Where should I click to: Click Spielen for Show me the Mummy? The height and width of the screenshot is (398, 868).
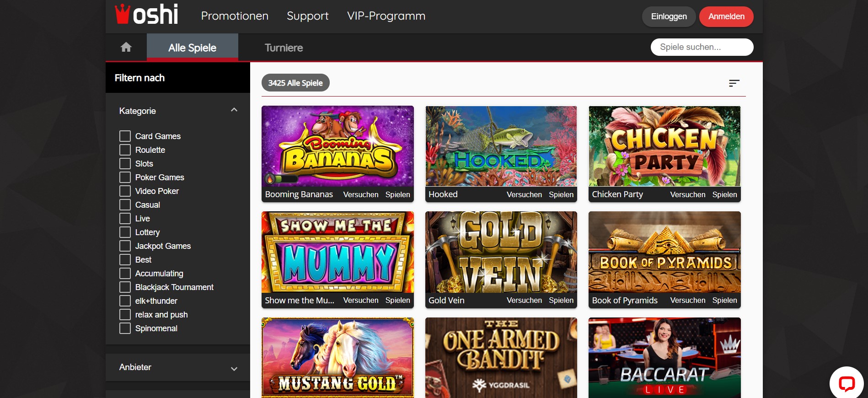(398, 300)
